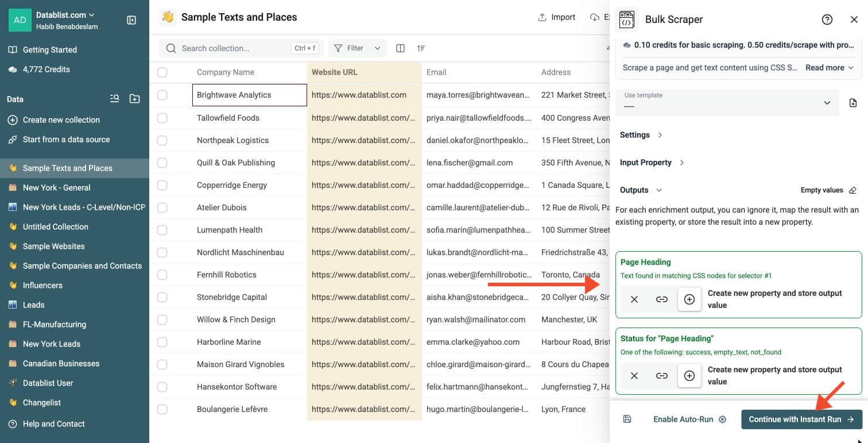The height and width of the screenshot is (443, 868).
Task: Open the Filter dropdown
Action: pyautogui.click(x=357, y=48)
